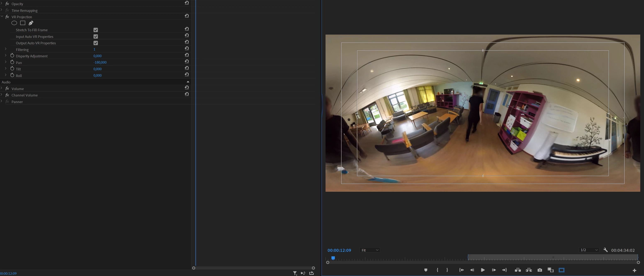Click the Pan value -180,000 field
This screenshot has height=276, width=644.
[100, 62]
